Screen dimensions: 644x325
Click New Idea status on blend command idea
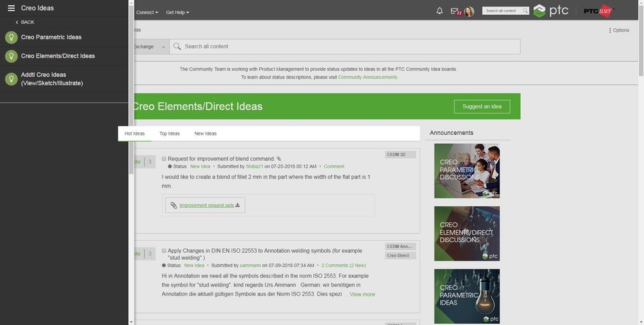click(x=200, y=166)
